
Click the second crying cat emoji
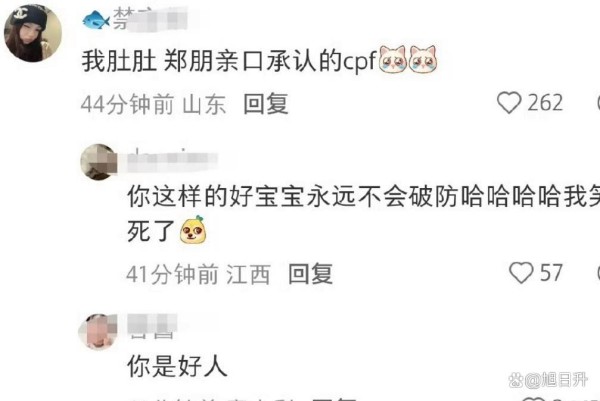422,59
